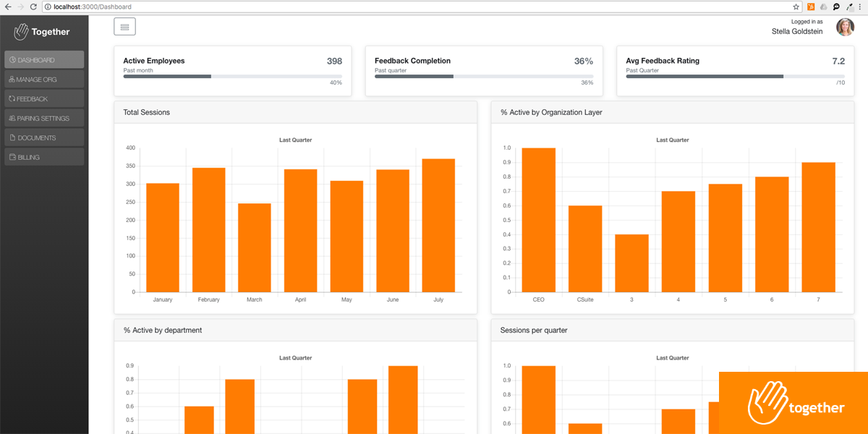Image resolution: width=868 pixels, height=434 pixels.
Task: Click the July bar in Total Sessions
Action: coord(438,226)
